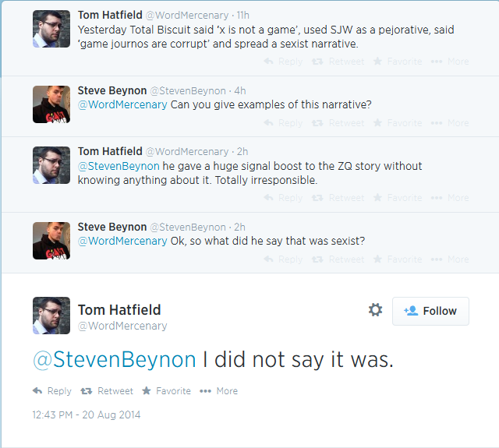Open the @WordMercenary mention in the 4h tweet
499x448 pixels.
[122, 104]
